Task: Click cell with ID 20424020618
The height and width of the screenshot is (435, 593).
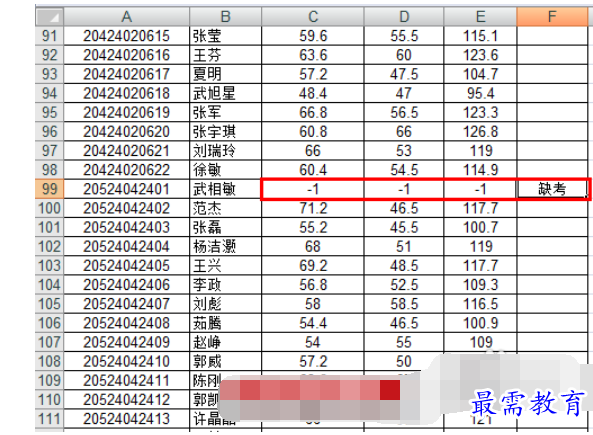Action: click(x=126, y=93)
